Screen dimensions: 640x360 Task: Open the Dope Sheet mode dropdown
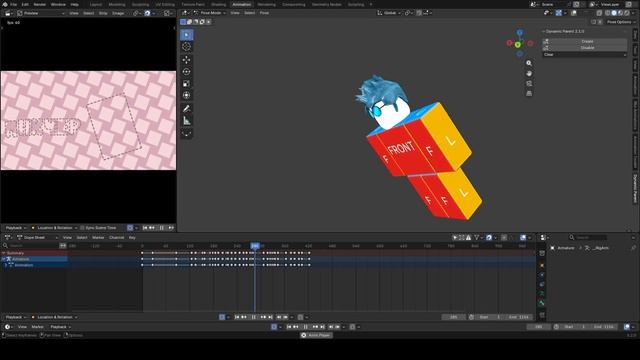(x=37, y=238)
